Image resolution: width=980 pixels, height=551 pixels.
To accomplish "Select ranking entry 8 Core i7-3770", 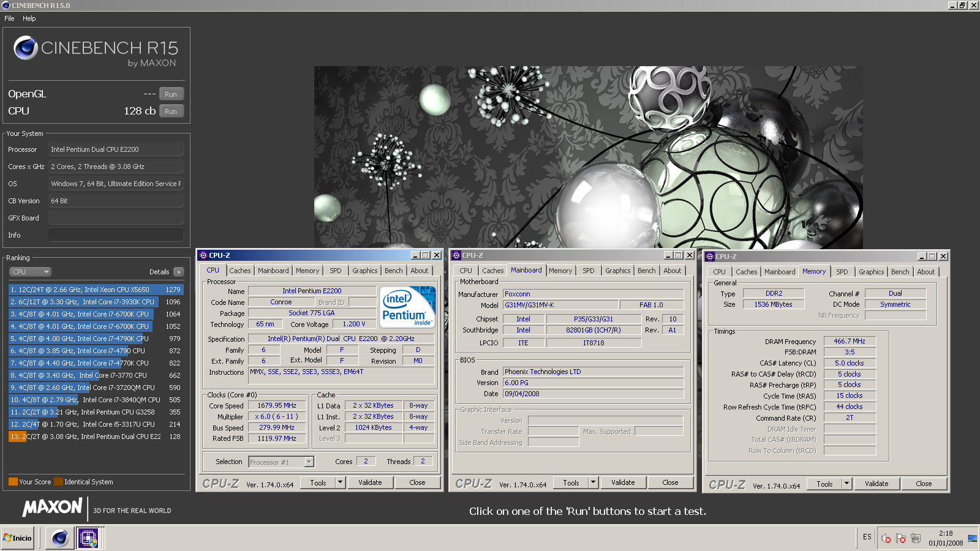I will pyautogui.click(x=96, y=375).
